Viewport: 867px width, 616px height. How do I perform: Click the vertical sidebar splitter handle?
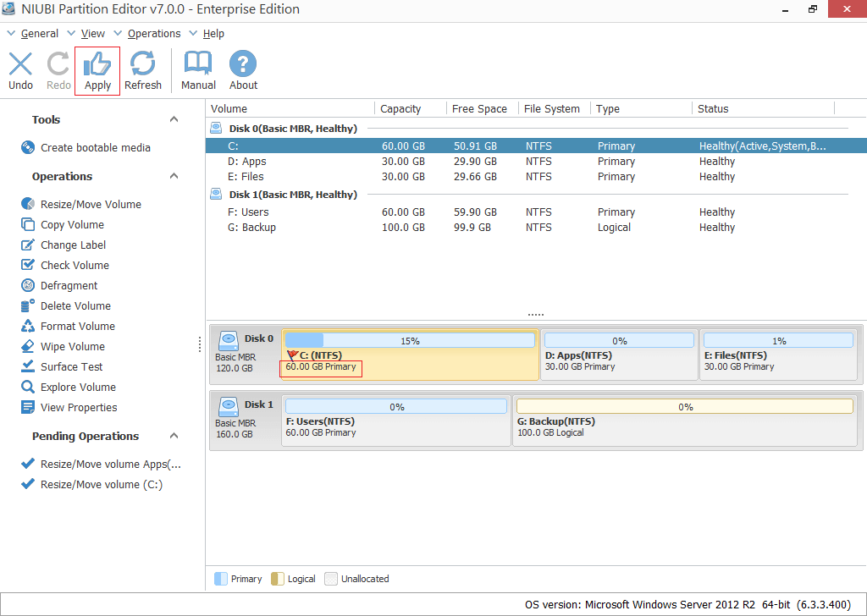pyautogui.click(x=200, y=344)
